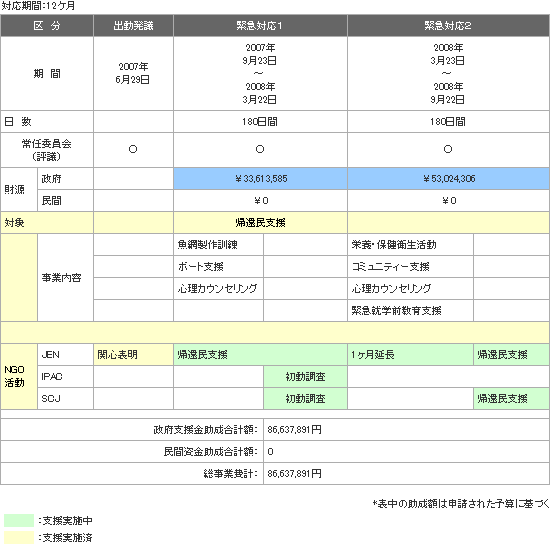
Task: Select '心理カウンセリング' under 緊急対応1
Action: point(218,288)
